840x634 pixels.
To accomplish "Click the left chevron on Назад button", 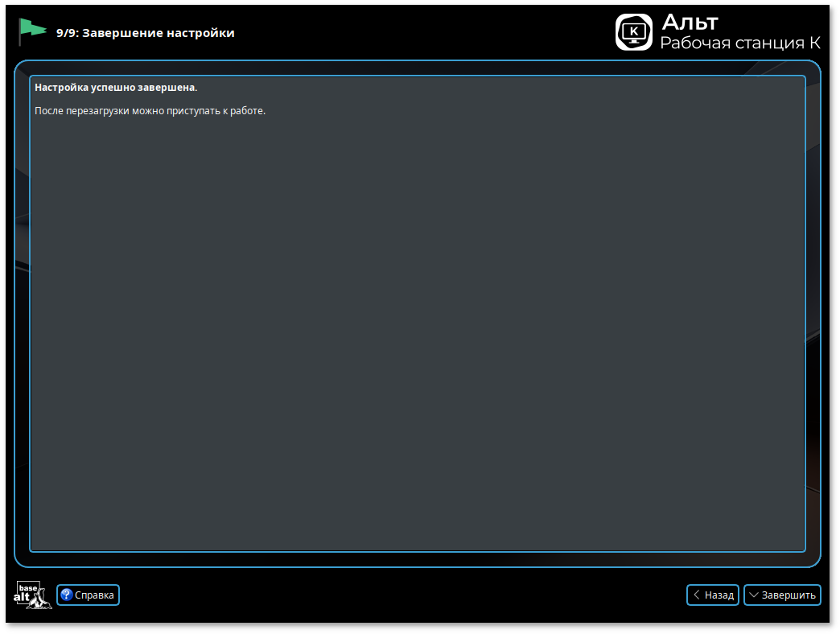I will coord(697,595).
